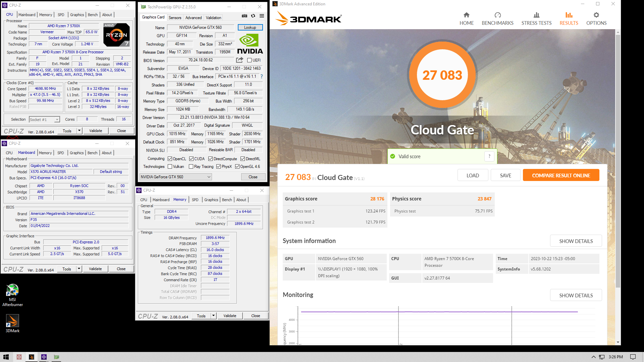Open STRESS TESTS in 3DMark
Screen dimensions: 644x362
pos(536,19)
